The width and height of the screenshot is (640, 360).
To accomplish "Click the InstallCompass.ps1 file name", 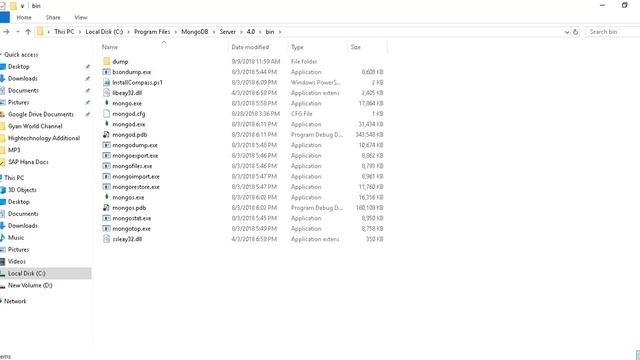I will coord(138,82).
